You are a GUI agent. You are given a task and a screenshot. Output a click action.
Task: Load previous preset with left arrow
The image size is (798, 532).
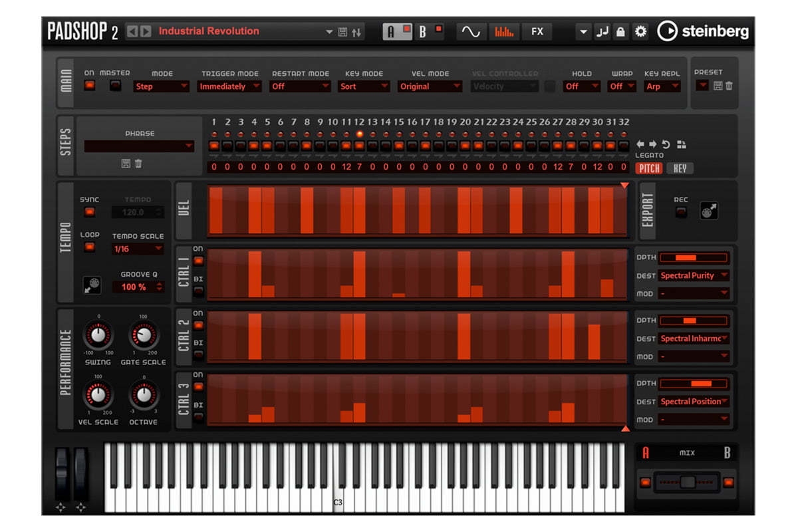(x=132, y=31)
